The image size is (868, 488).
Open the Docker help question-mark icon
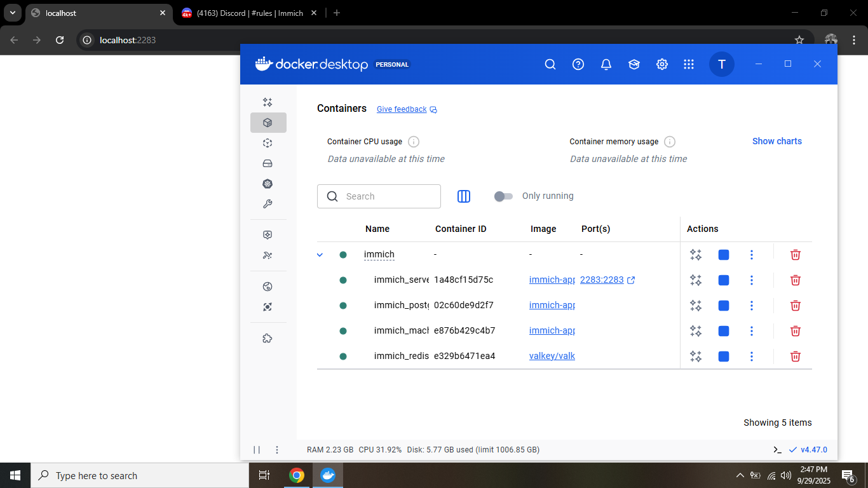coord(578,64)
